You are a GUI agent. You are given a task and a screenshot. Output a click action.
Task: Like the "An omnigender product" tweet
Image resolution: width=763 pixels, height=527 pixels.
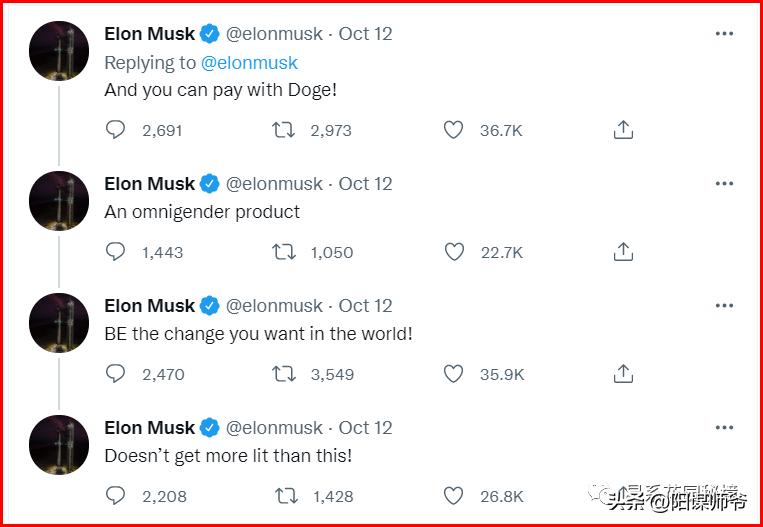[454, 252]
